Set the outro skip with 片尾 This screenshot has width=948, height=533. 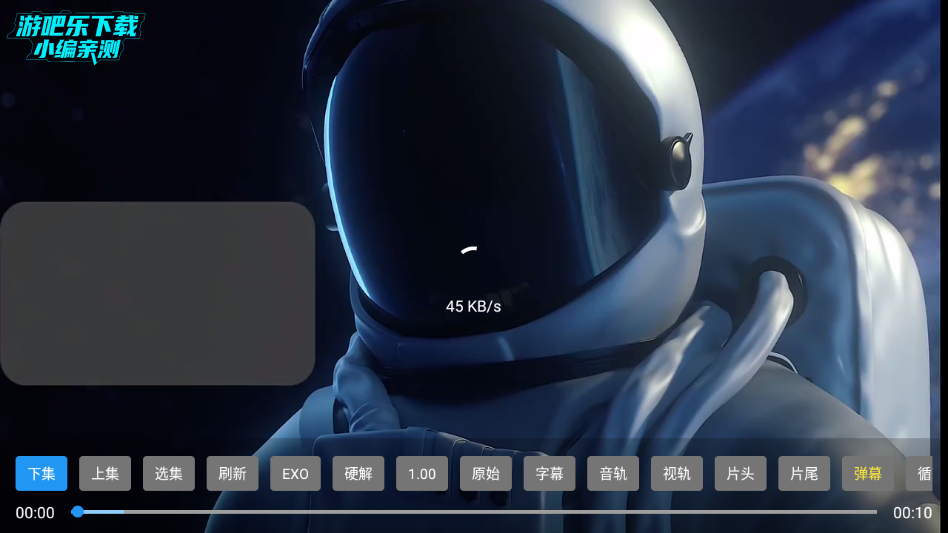click(804, 473)
